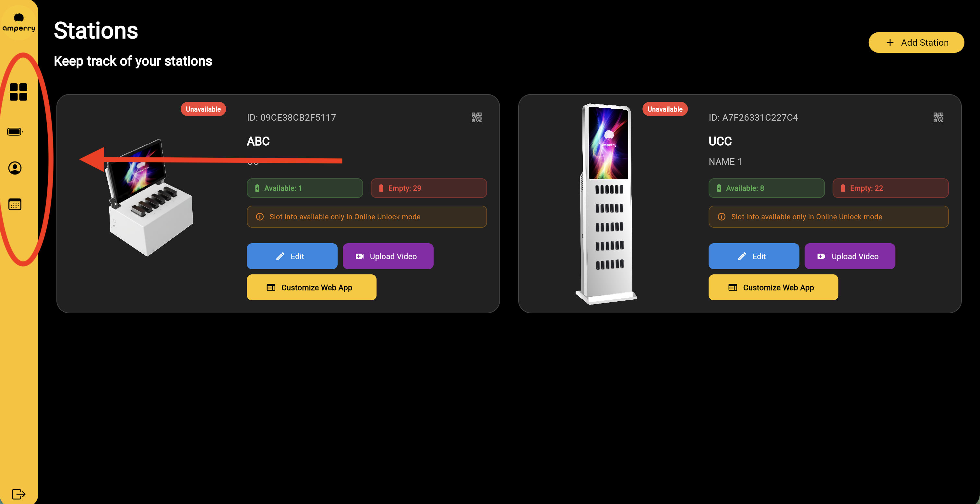The image size is (980, 504).
Task: Upload Video for ABC station
Action: pyautogui.click(x=388, y=256)
